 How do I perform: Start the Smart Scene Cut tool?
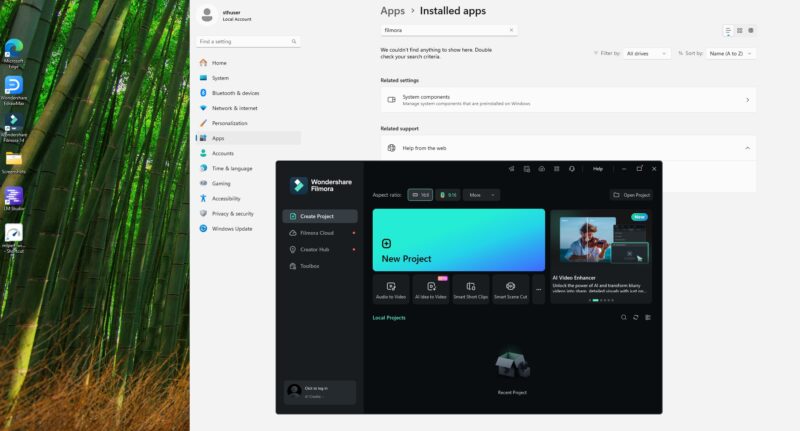click(x=510, y=289)
